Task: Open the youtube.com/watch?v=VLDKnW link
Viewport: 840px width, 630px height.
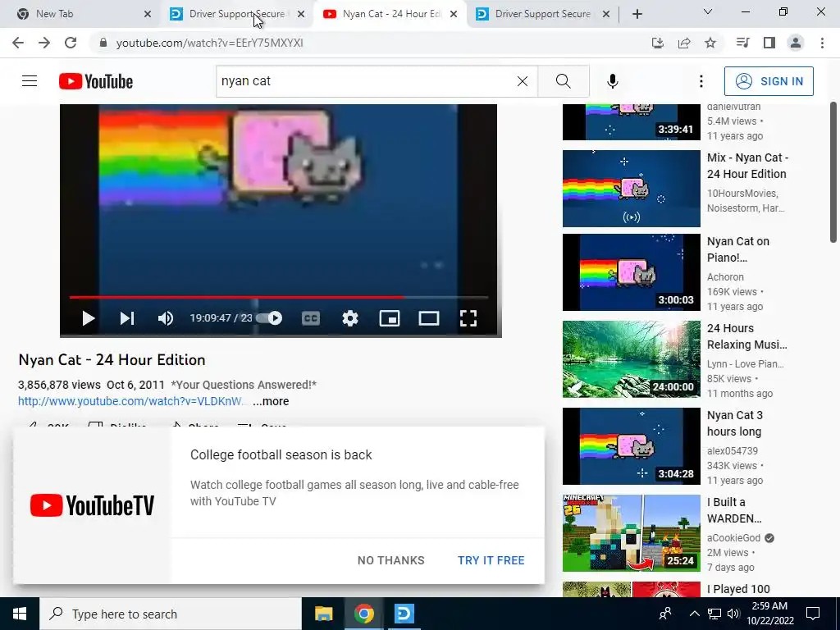Action: [130, 401]
